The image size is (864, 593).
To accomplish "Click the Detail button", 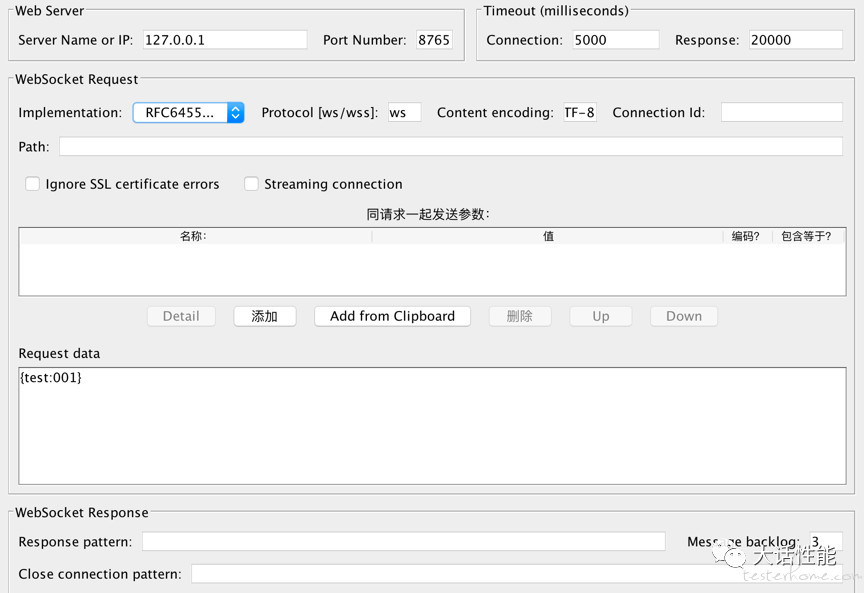I will (x=181, y=316).
